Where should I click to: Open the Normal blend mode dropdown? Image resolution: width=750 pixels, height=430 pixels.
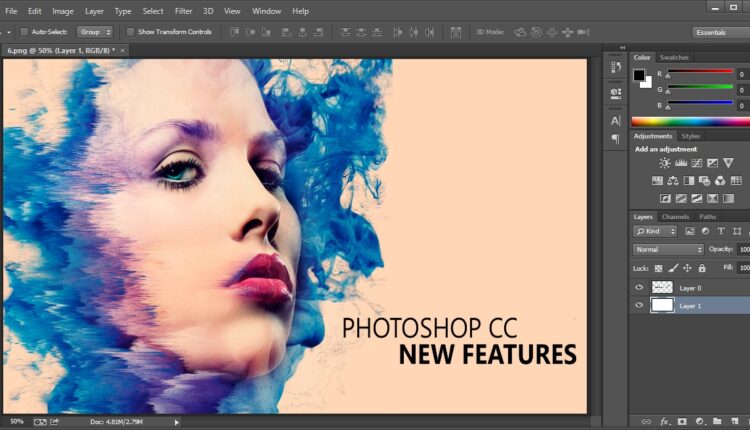pos(668,249)
